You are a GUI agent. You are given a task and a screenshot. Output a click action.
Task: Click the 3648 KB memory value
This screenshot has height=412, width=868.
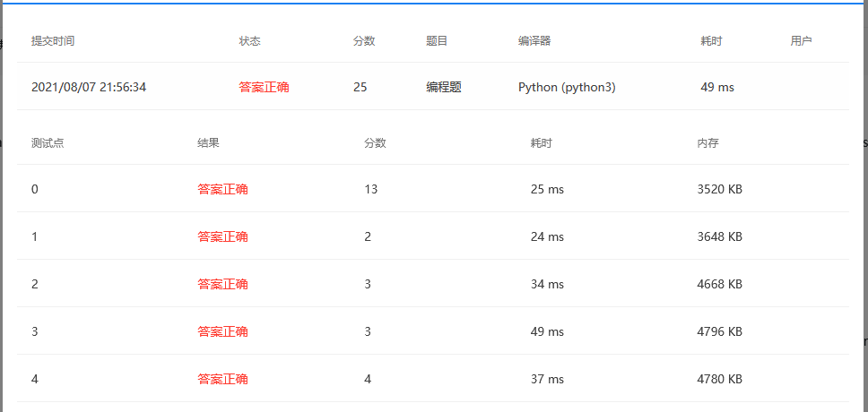click(720, 236)
